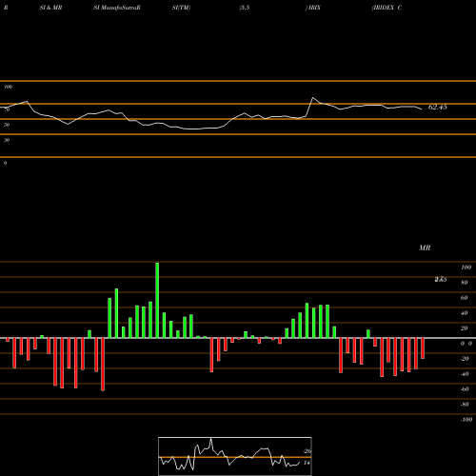The height and width of the screenshot is (476, 476).
Task: Click the 60 label on the MR axis
Action: (x=465, y=298)
